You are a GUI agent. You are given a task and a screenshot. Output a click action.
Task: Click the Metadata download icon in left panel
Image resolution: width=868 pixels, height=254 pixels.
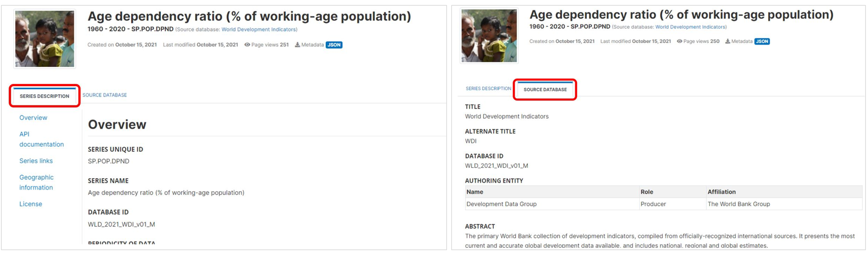click(x=297, y=45)
